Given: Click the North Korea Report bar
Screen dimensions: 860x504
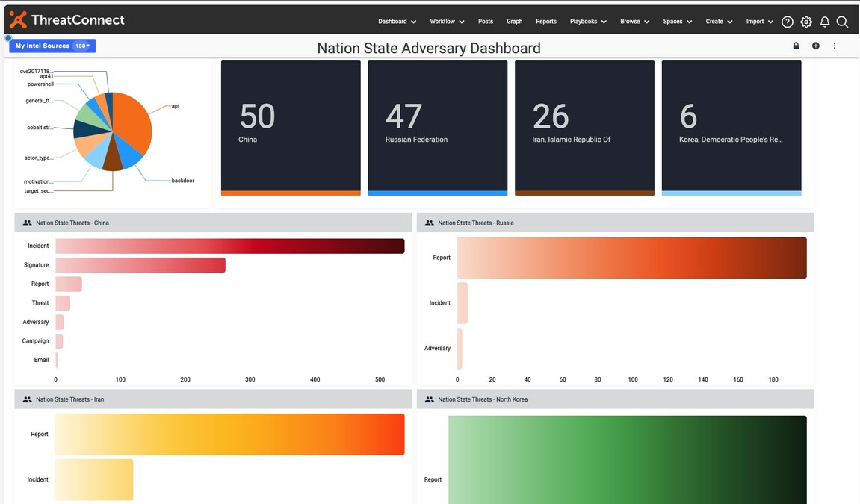Looking at the screenshot, I should pyautogui.click(x=628, y=460).
